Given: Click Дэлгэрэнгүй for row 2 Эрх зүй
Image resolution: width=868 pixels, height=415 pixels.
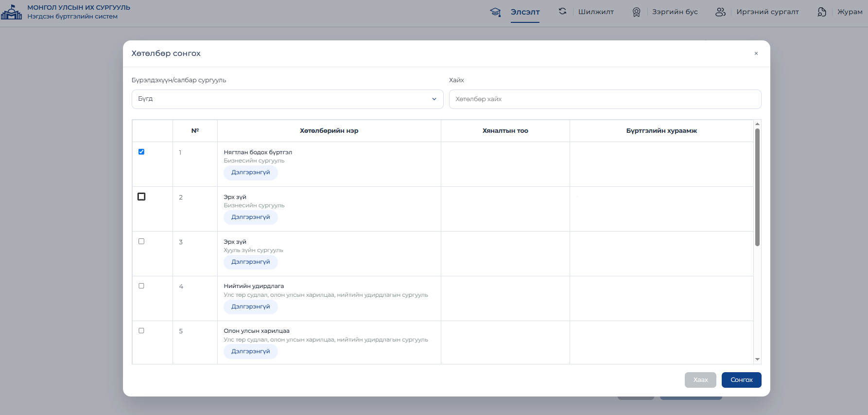Looking at the screenshot, I should click(251, 217).
